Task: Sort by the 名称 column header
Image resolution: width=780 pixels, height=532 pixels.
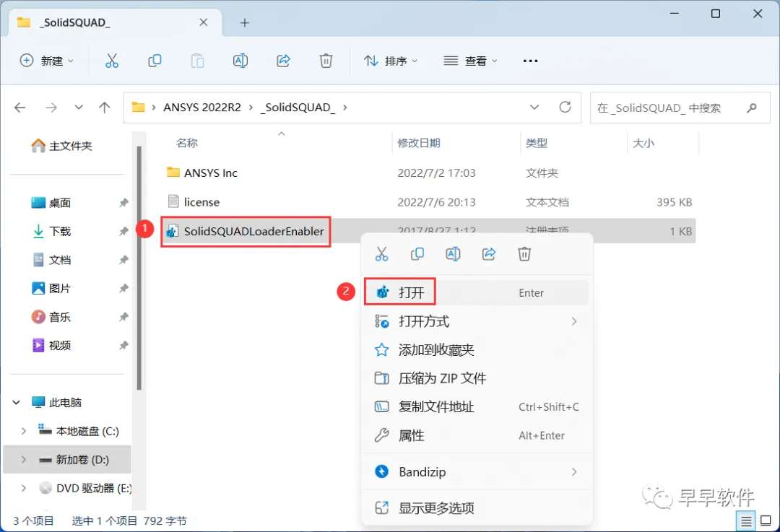Action: (x=187, y=143)
